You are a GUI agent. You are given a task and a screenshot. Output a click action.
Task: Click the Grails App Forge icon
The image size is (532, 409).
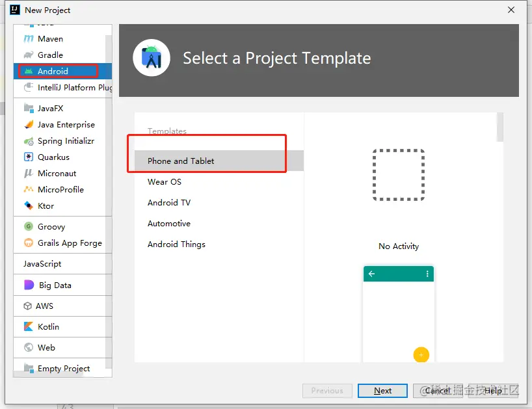[x=29, y=243]
